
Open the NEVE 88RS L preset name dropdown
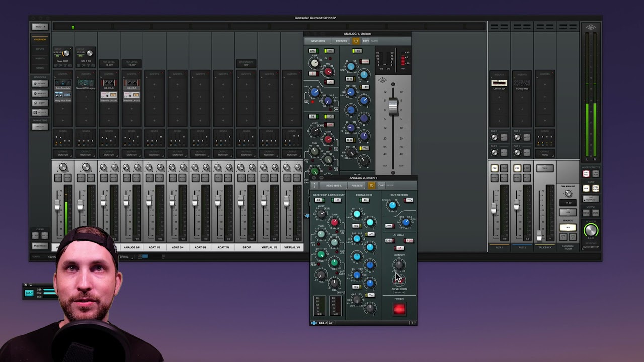coord(334,185)
